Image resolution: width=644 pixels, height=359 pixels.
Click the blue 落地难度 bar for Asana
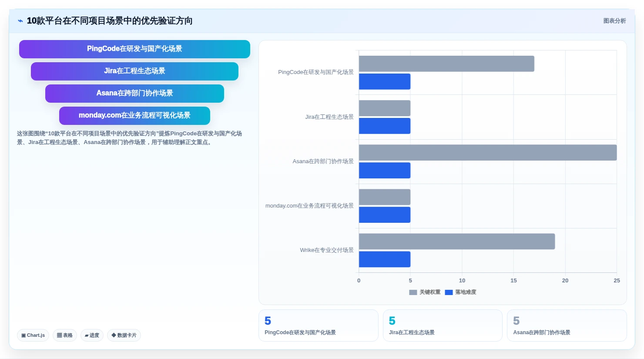[385, 170]
